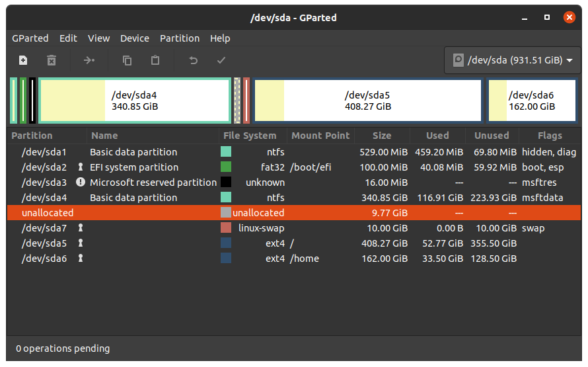
Task: Click the black unknown color swatch for /dev/sda3
Action: pos(226,182)
